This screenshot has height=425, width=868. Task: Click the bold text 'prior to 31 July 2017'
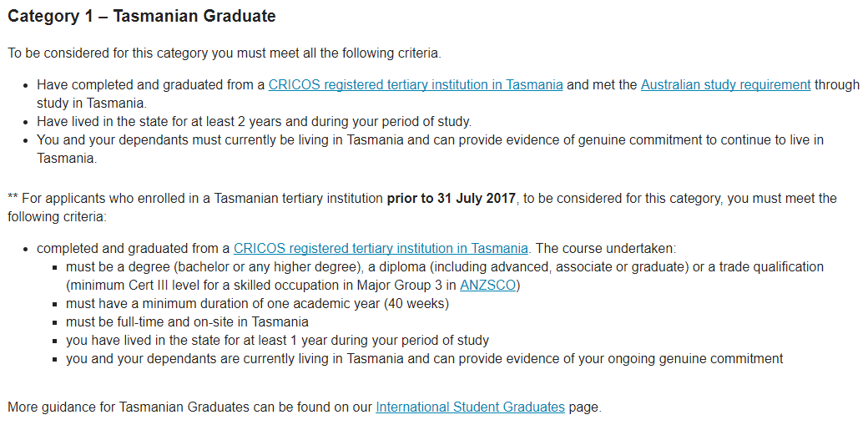452,199
